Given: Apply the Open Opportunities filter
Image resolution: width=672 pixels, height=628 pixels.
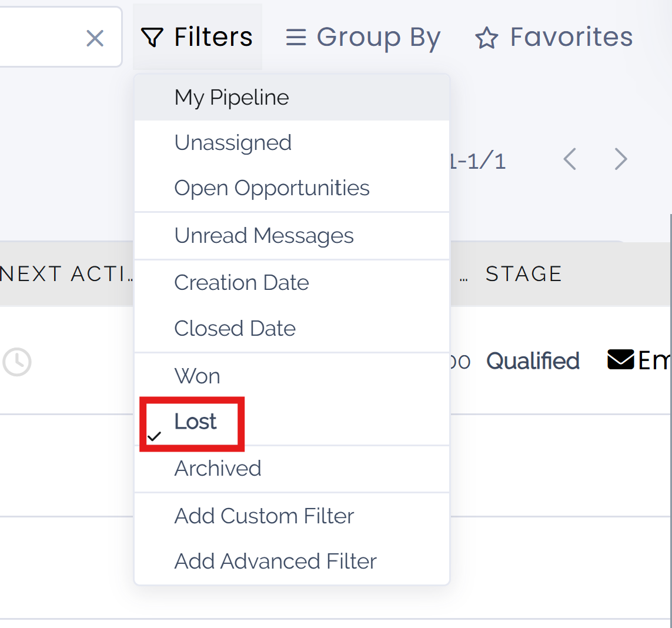Looking at the screenshot, I should 272,188.
